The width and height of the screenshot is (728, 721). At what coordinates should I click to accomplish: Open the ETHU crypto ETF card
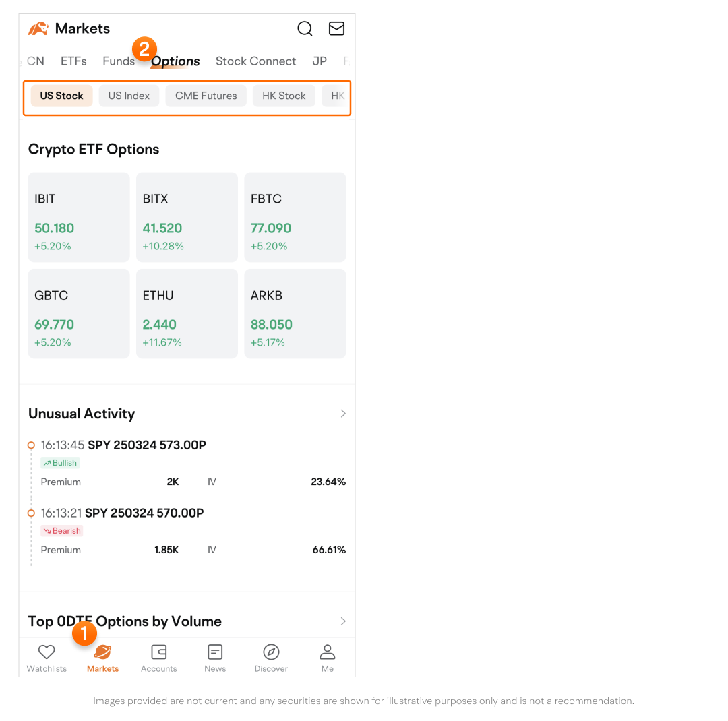(187, 313)
